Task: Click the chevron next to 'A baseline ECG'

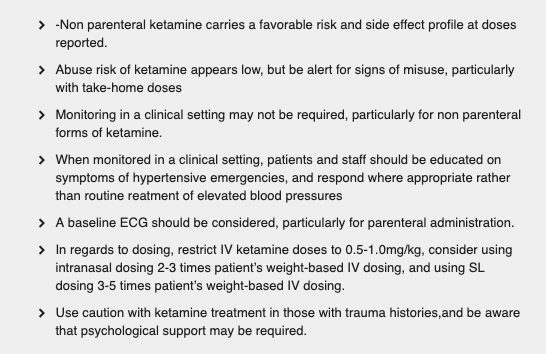Action: pyautogui.click(x=42, y=223)
